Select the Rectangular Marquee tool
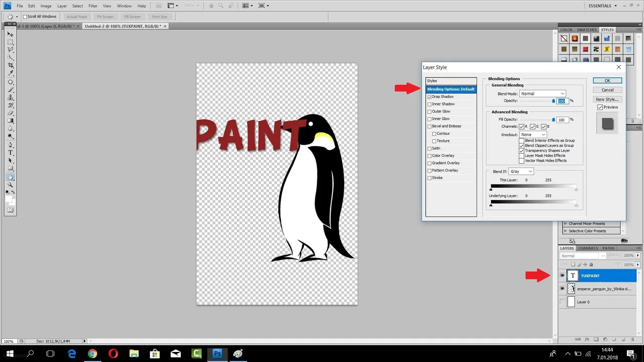 (x=11, y=42)
